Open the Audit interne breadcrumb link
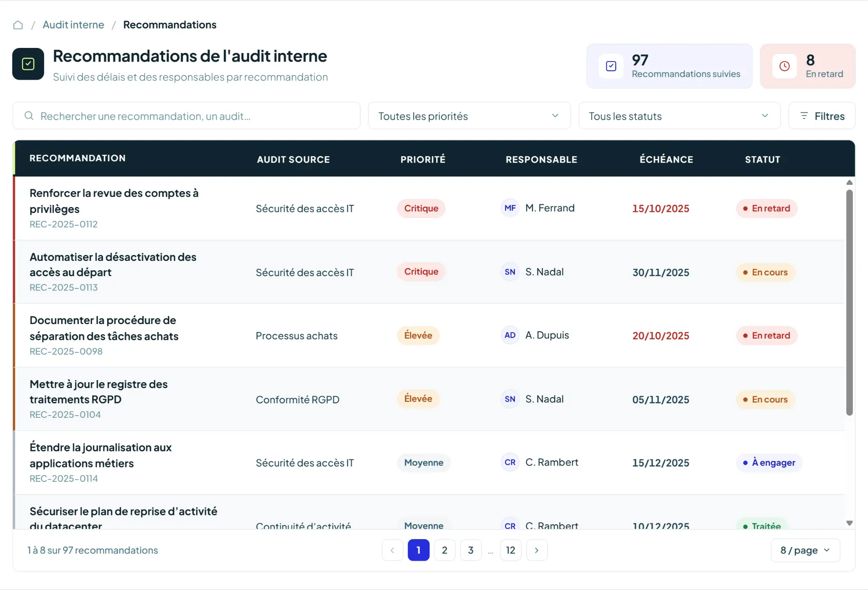This screenshot has width=868, height=590. 73,25
